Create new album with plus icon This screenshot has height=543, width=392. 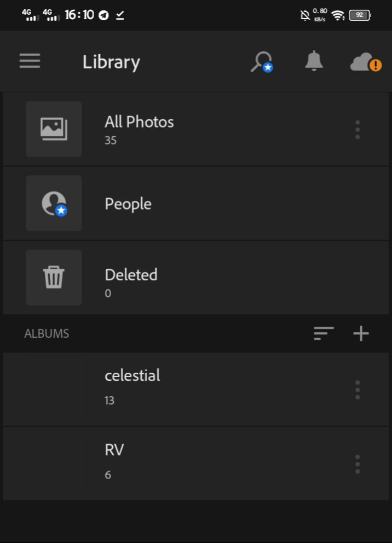pyautogui.click(x=361, y=333)
